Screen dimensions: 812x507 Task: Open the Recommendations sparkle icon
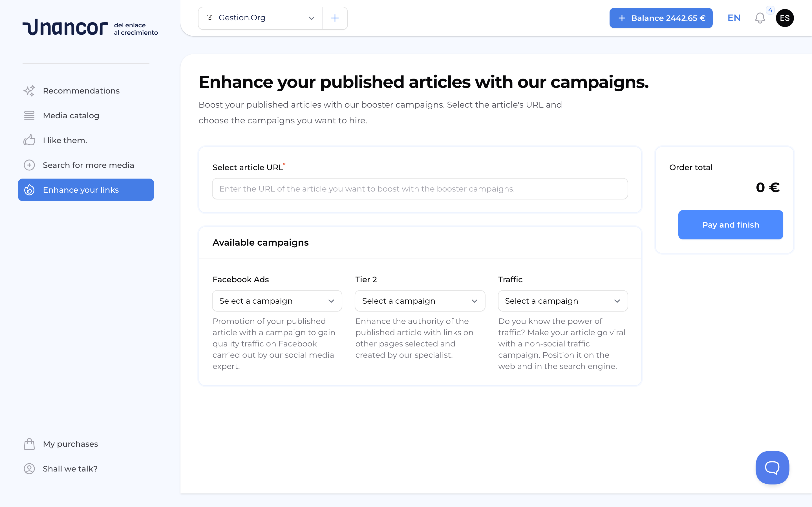[29, 90]
